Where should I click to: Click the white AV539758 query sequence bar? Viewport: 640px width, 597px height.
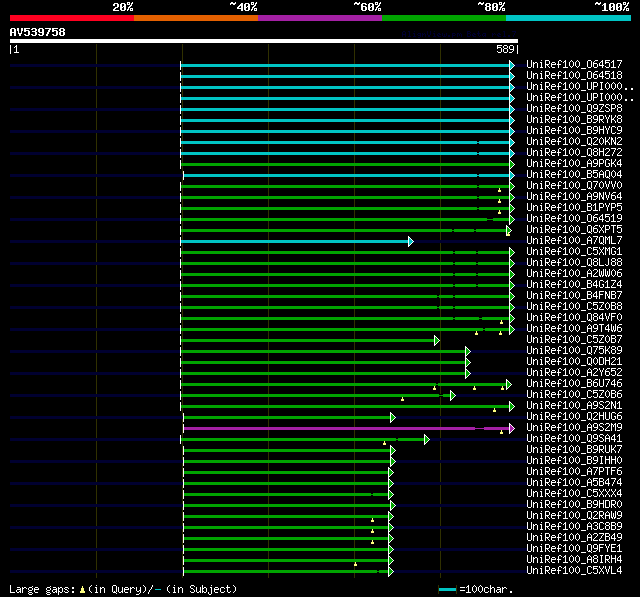coord(264,41)
